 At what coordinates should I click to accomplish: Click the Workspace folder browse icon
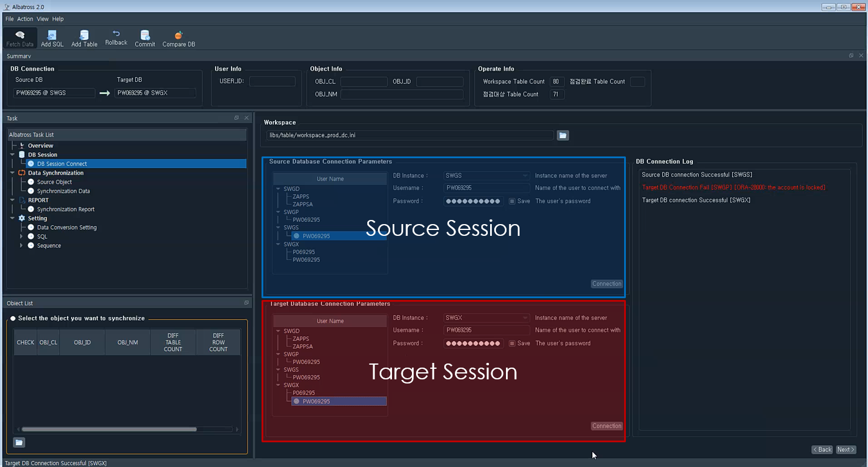pos(563,135)
